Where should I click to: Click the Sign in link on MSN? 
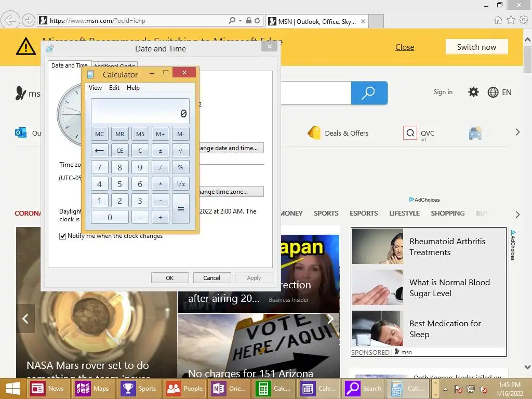443,92
